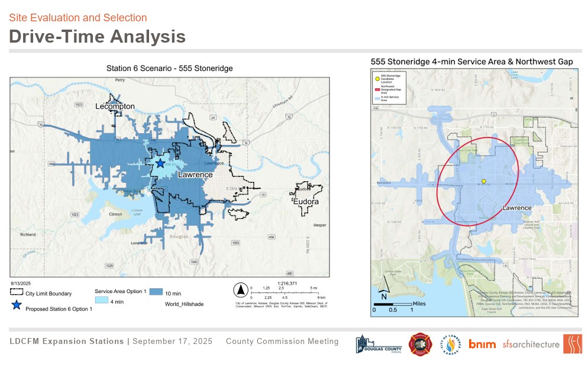The height and width of the screenshot is (370, 588).
Task: Click the 'Douglas' label on the left map
Action: coord(179,236)
